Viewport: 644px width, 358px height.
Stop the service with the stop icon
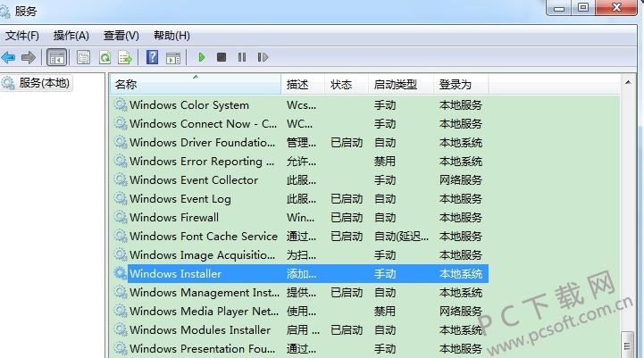pos(222,57)
